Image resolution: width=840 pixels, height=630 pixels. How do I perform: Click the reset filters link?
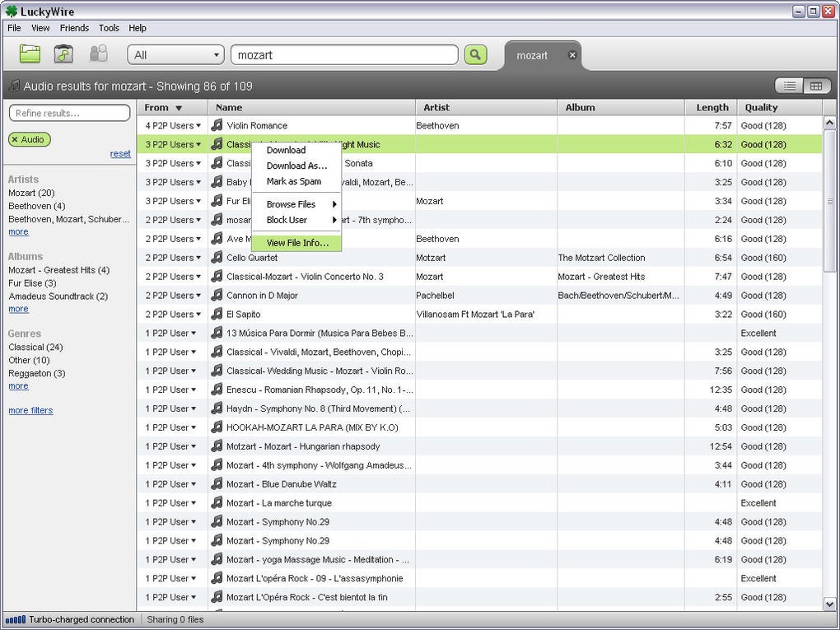(x=120, y=154)
